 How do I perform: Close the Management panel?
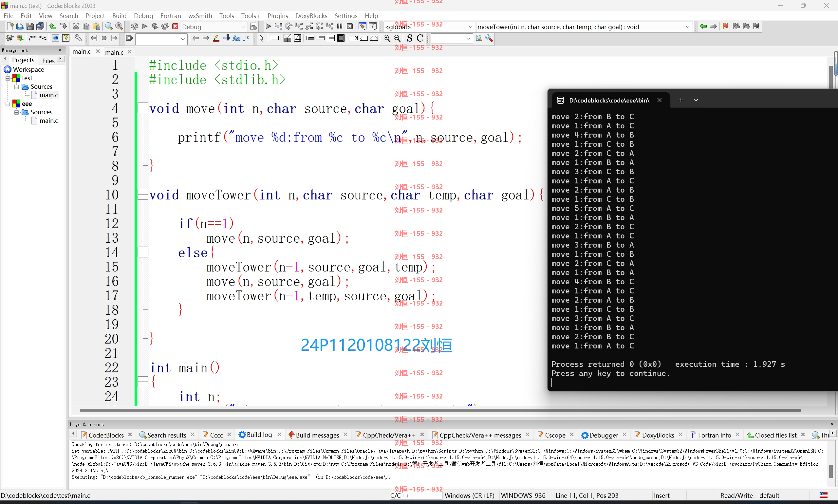pos(60,50)
